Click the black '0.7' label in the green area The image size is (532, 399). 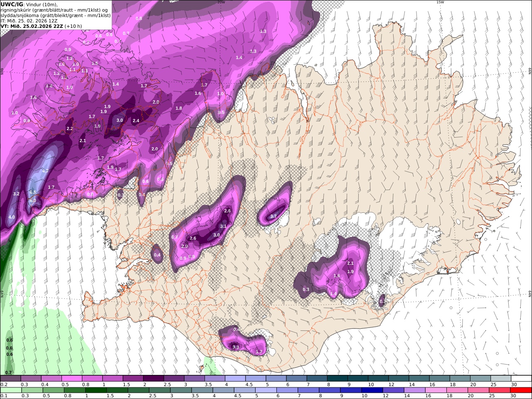click(x=8, y=372)
